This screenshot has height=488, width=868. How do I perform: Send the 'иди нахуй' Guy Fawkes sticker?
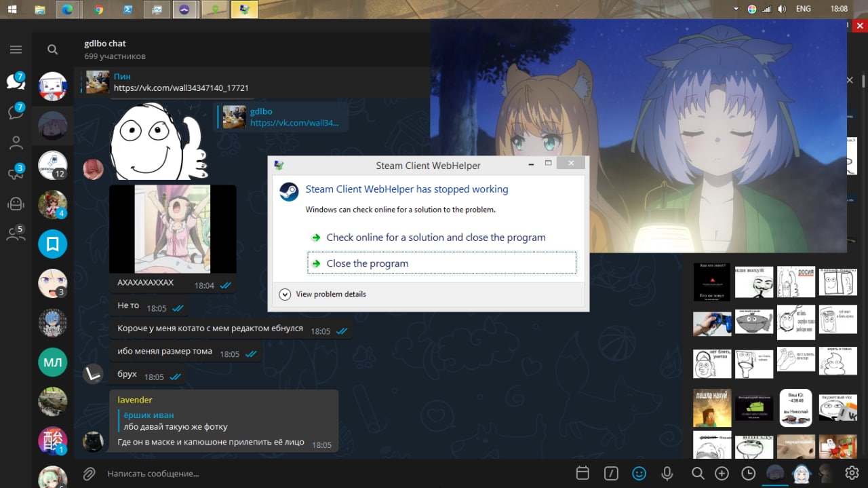click(x=754, y=282)
